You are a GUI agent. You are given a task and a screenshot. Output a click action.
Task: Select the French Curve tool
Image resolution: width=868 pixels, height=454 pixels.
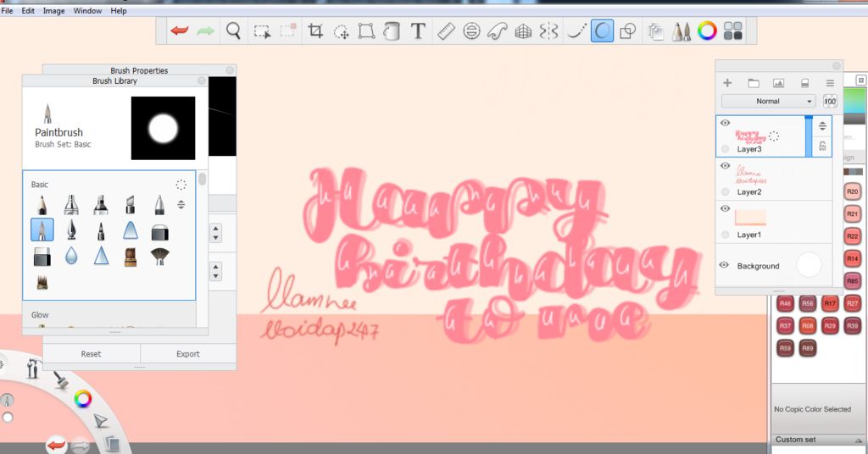497,31
